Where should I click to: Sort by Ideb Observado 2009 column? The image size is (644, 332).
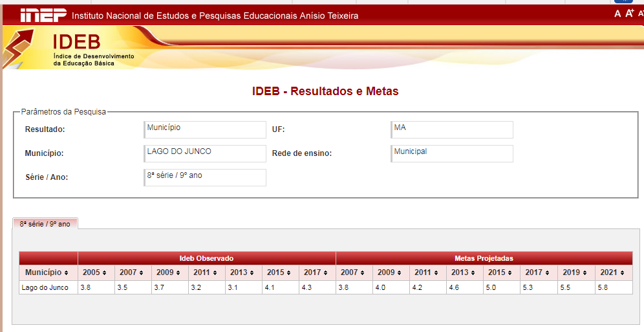(169, 272)
